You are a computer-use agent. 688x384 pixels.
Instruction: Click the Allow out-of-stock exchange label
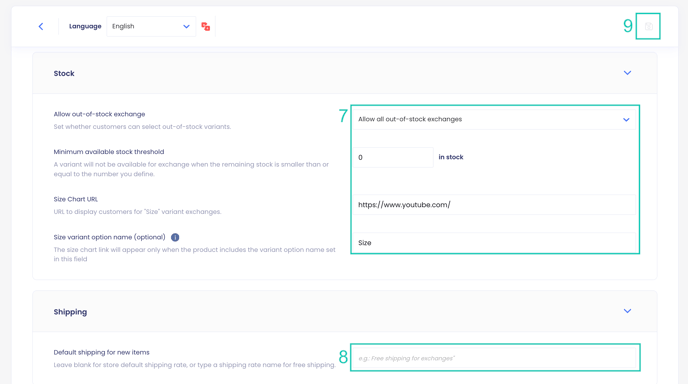[x=99, y=114]
